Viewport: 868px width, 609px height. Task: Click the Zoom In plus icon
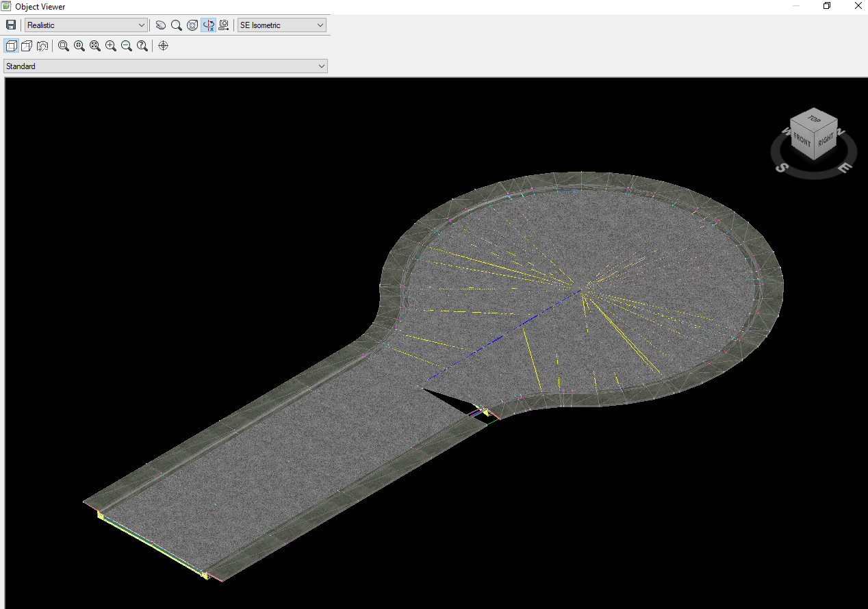tap(111, 46)
